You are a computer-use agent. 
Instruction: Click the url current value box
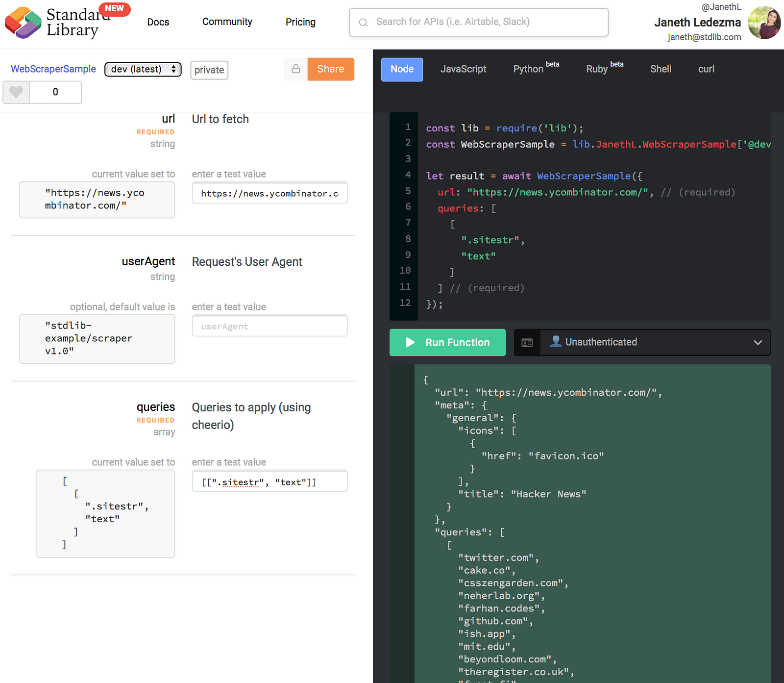pos(97,200)
